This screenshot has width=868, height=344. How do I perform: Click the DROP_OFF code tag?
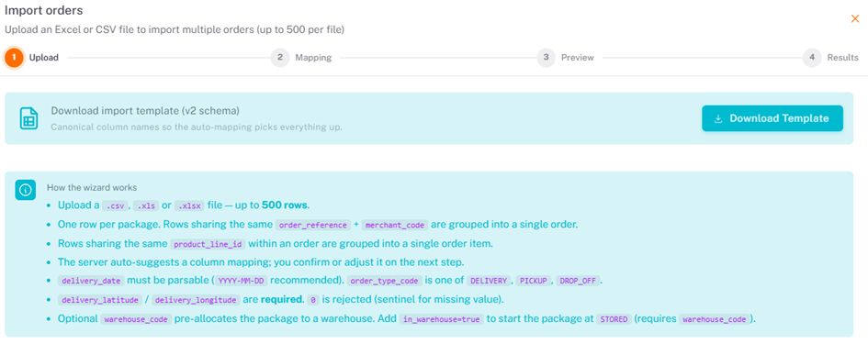(x=578, y=281)
